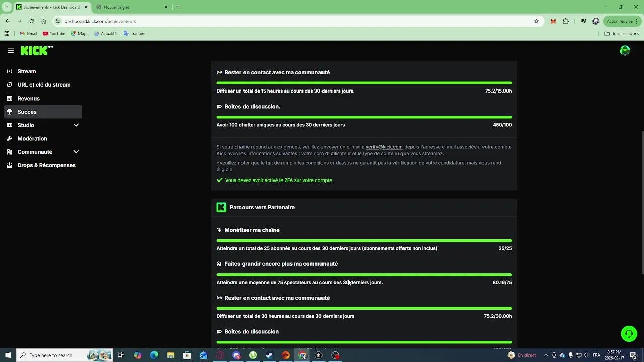This screenshot has height=362, width=644.
Task: Open a new browser tab with plus
Action: pos(178,7)
